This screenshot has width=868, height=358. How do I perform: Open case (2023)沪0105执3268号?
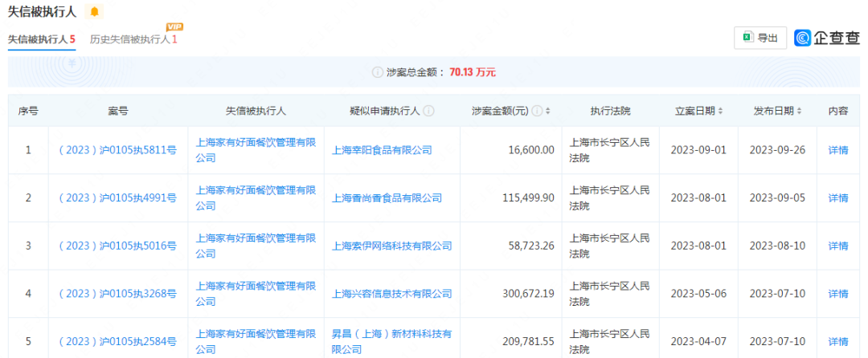[x=118, y=294]
